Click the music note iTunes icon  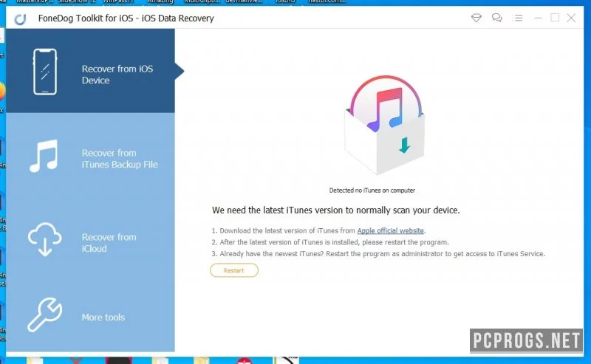click(44, 156)
